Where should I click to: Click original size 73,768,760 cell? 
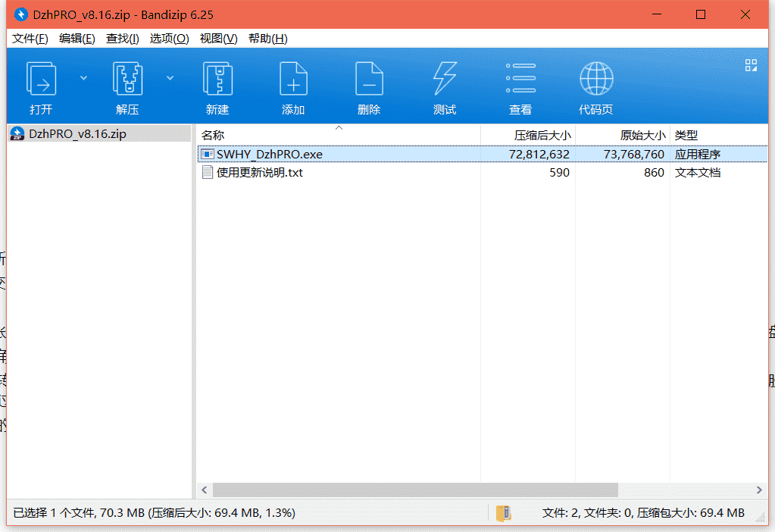point(633,155)
